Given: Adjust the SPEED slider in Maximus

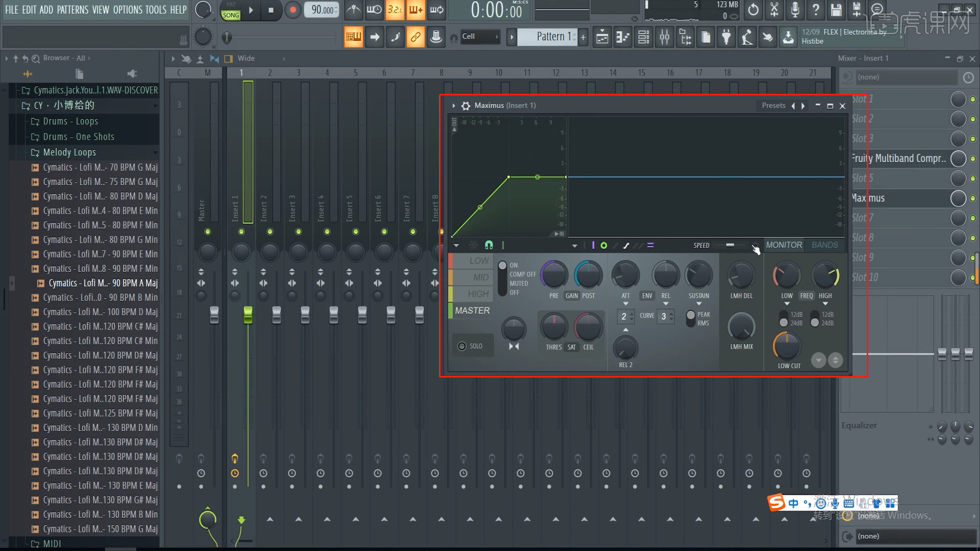Looking at the screenshot, I should (730, 245).
